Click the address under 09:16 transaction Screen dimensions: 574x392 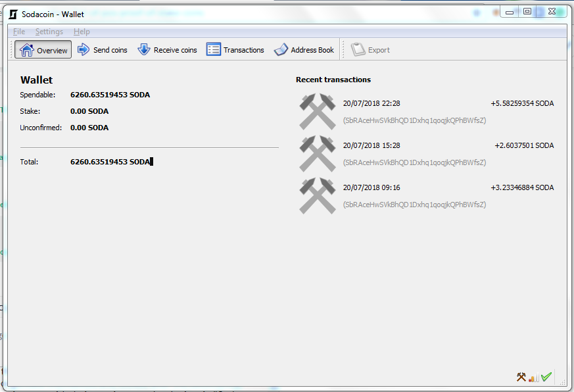click(414, 205)
